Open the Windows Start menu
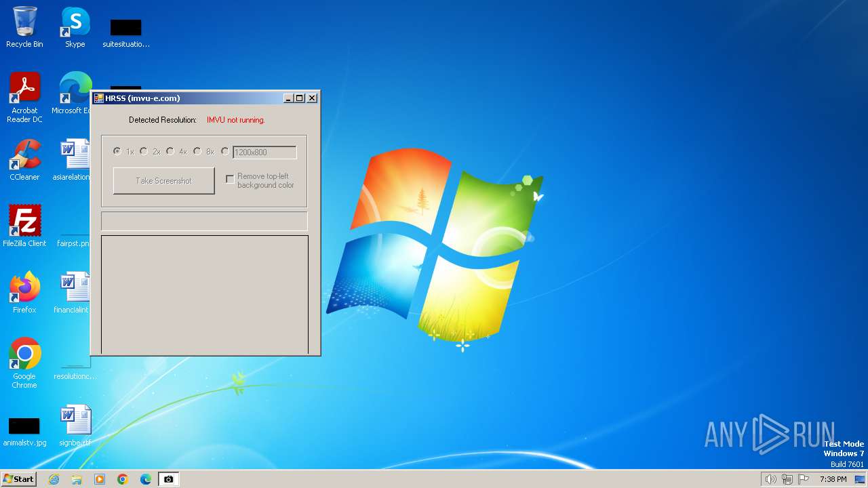Screen dimensions: 868x488 click(19, 479)
